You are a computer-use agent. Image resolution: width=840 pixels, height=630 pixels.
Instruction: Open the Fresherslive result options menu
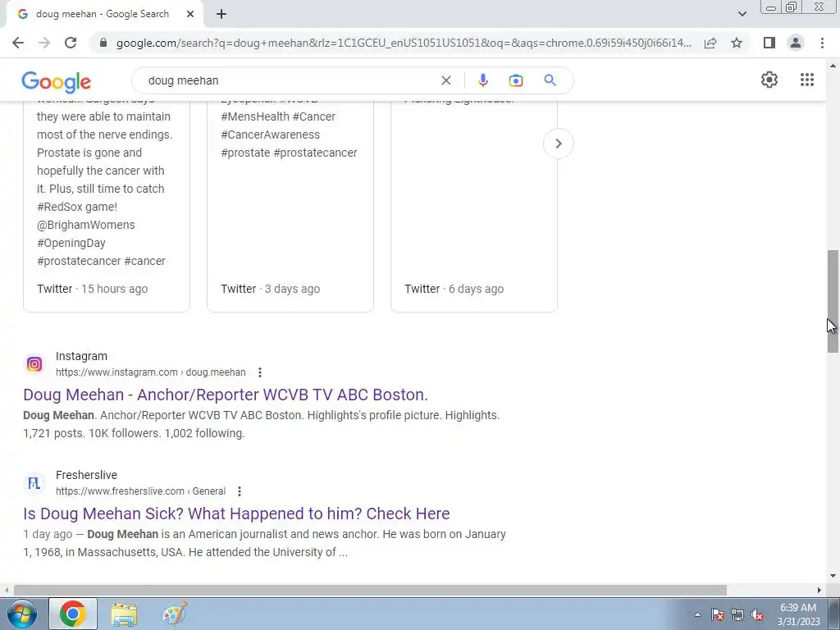pyautogui.click(x=240, y=491)
